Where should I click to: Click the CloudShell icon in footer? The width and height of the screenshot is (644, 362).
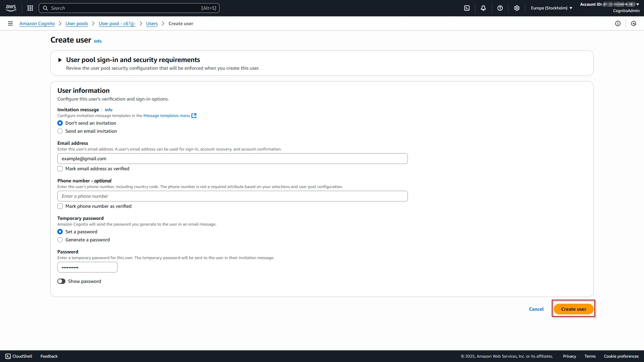(x=8, y=356)
